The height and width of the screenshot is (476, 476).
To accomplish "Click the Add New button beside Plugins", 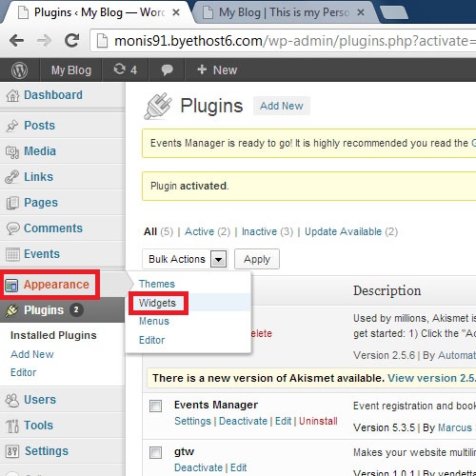I will (x=282, y=106).
